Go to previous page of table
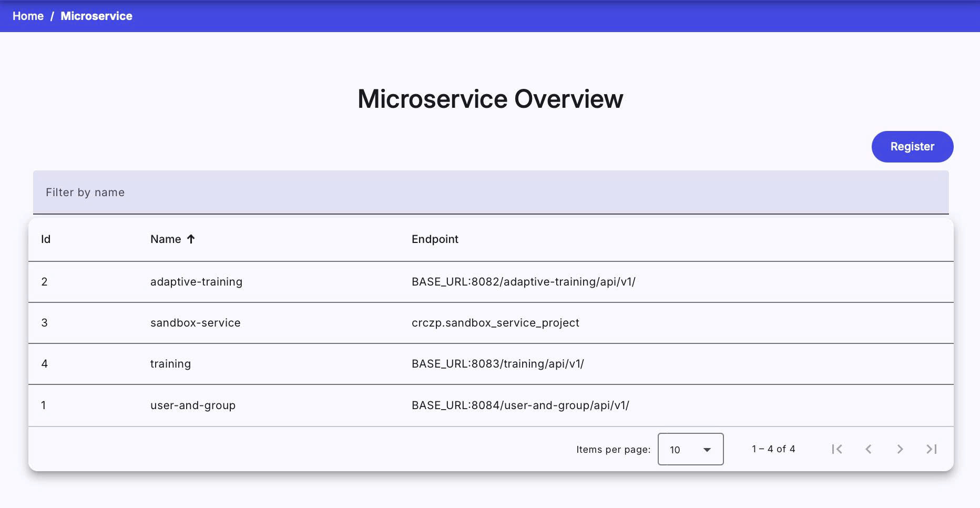Screen dimensions: 980x508 (869, 449)
